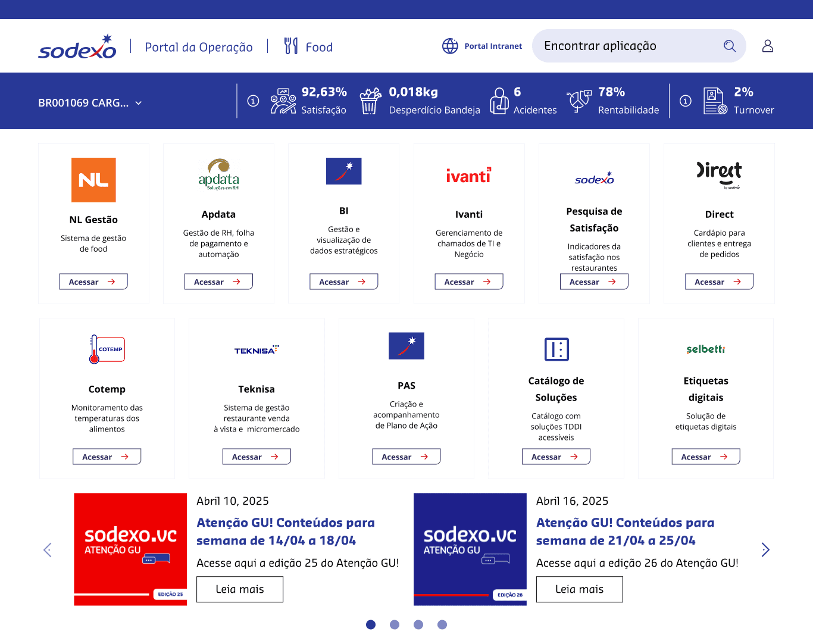The width and height of the screenshot is (813, 644).
Task: Click the Etiquetas digitais card title
Action: click(706, 389)
